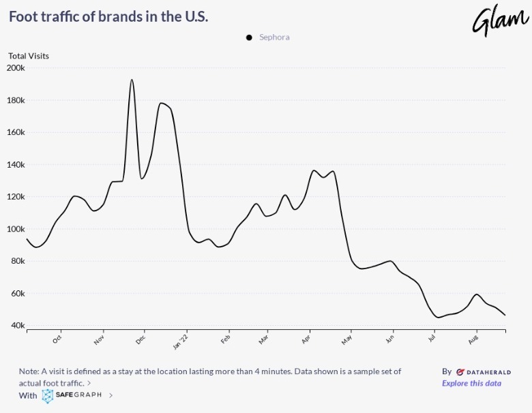This screenshot has height=413, width=532.
Task: Open the Explore this data link
Action: pyautogui.click(x=471, y=383)
